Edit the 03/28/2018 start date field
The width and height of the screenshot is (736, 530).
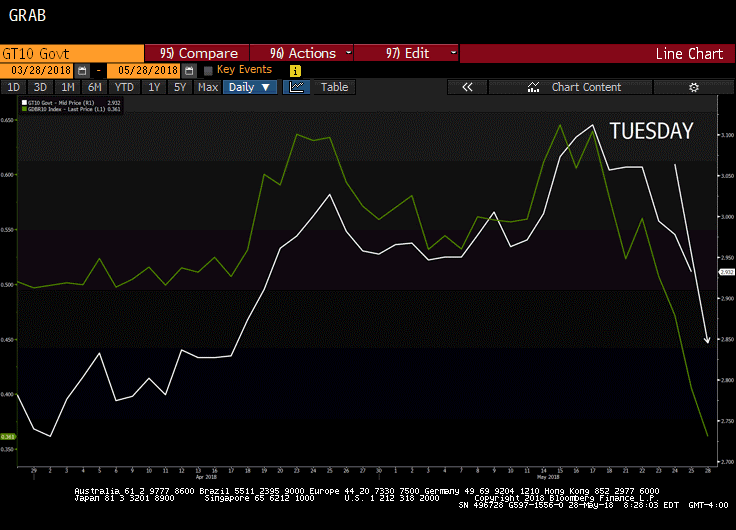coord(38,71)
